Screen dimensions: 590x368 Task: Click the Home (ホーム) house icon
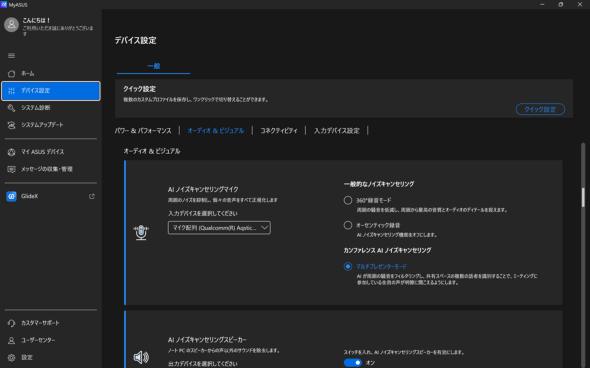point(11,73)
